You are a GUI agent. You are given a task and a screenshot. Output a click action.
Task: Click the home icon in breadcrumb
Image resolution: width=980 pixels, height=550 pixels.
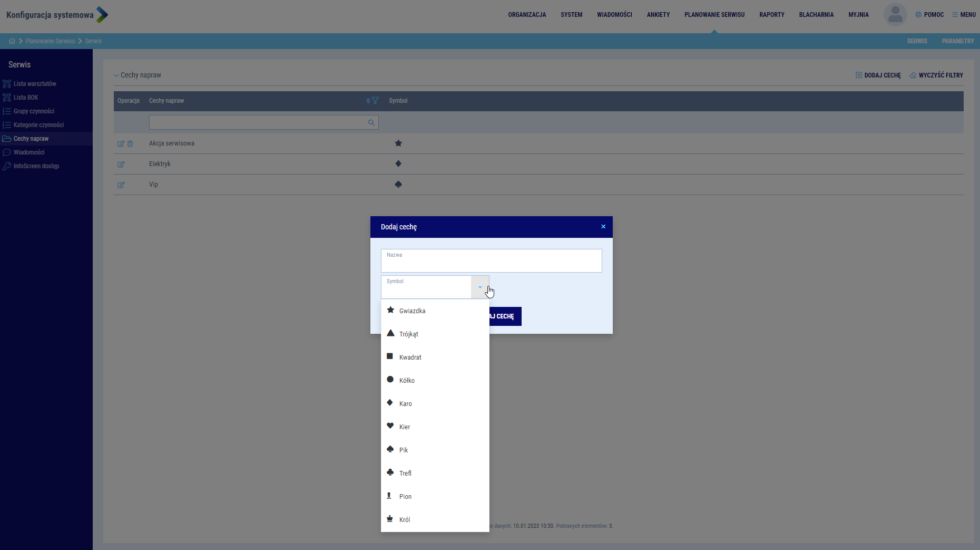pyautogui.click(x=12, y=41)
